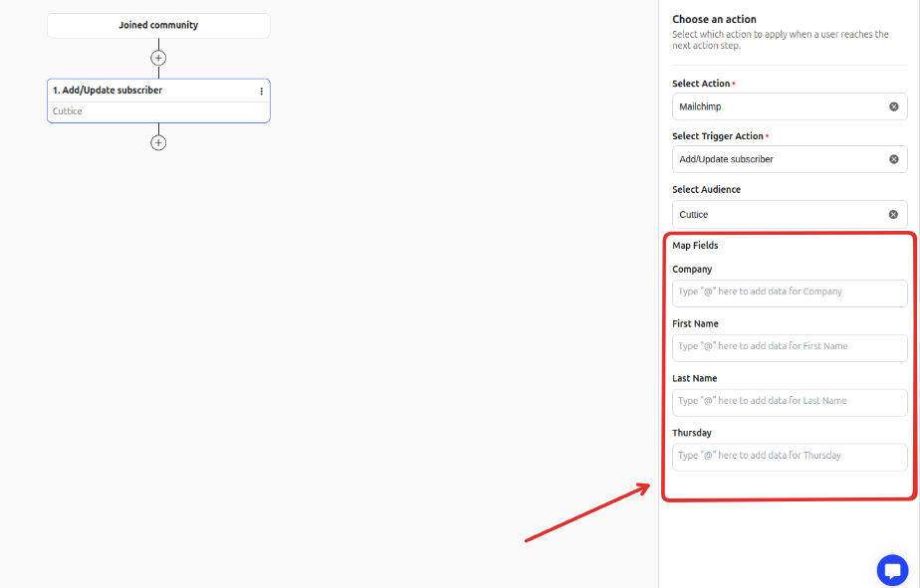
Task: Open the three-dot menu on Add/Update subscriber step
Action: point(262,91)
